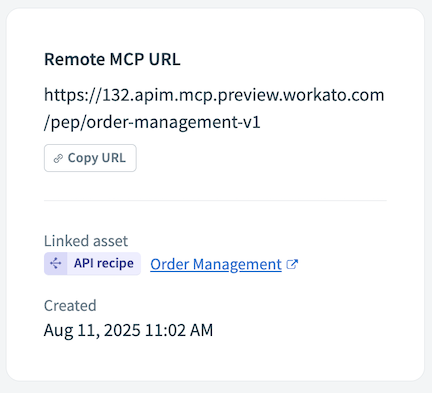Click the '2025' year in Created date
Viewport: 432px width, 393px height.
122,330
